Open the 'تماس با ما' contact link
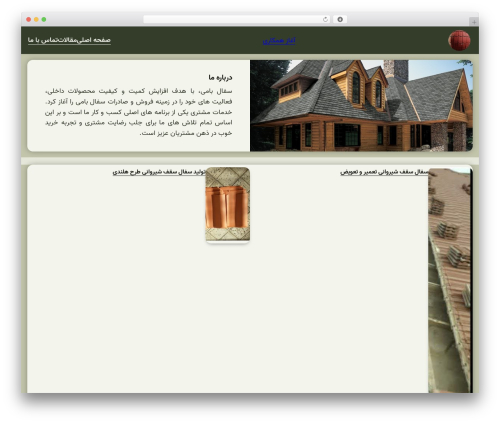 [43, 40]
